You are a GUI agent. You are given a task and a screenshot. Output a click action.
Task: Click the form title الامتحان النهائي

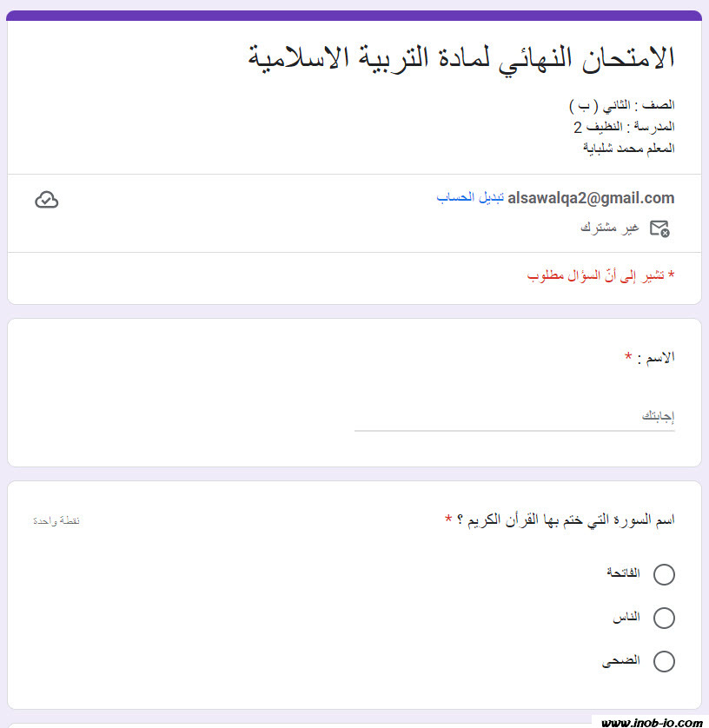coord(461,57)
